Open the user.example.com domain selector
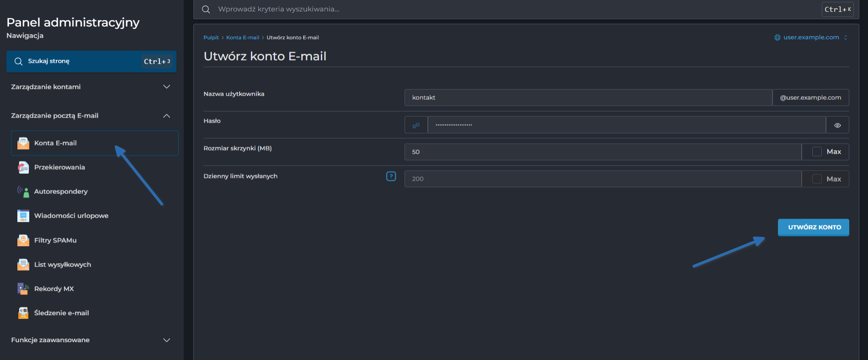The width and height of the screenshot is (868, 360). tap(811, 38)
